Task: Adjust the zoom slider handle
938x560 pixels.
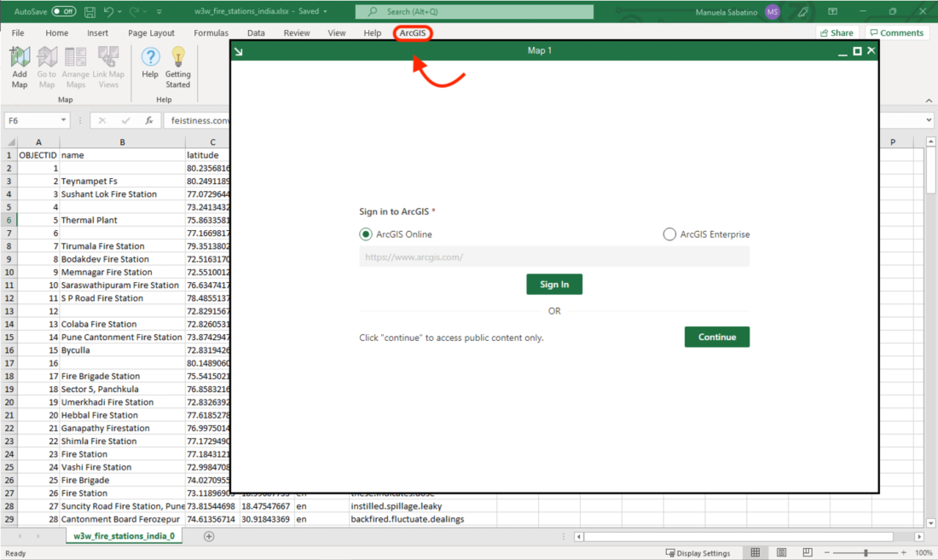Action: click(x=866, y=553)
